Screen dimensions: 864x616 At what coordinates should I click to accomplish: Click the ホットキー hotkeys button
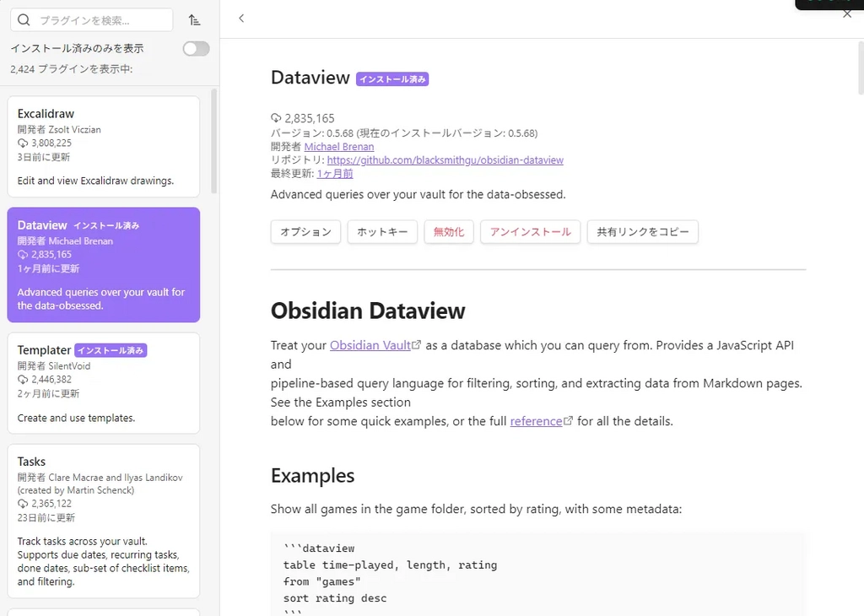(x=382, y=232)
